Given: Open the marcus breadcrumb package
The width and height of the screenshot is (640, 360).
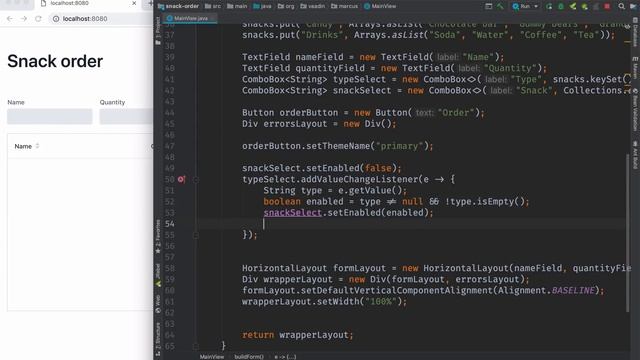Looking at the screenshot, I should [x=344, y=6].
